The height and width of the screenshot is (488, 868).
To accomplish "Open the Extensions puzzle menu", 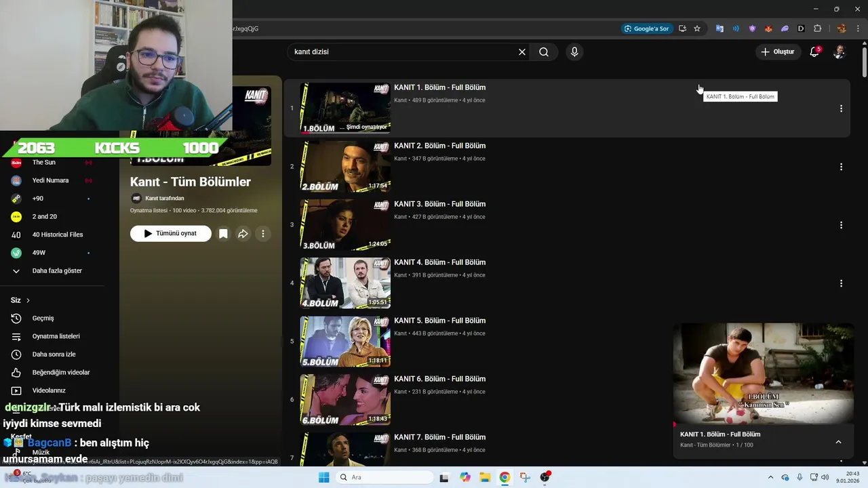I will click(x=817, y=28).
